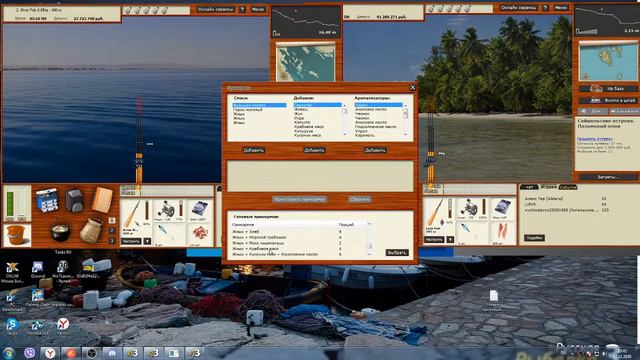Click the На базу button in right game
This screenshot has width=640, height=360.
coord(608,88)
